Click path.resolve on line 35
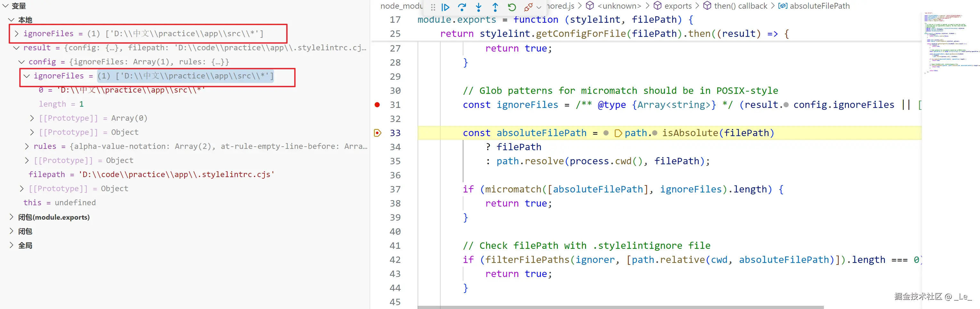The image size is (980, 309). point(530,161)
